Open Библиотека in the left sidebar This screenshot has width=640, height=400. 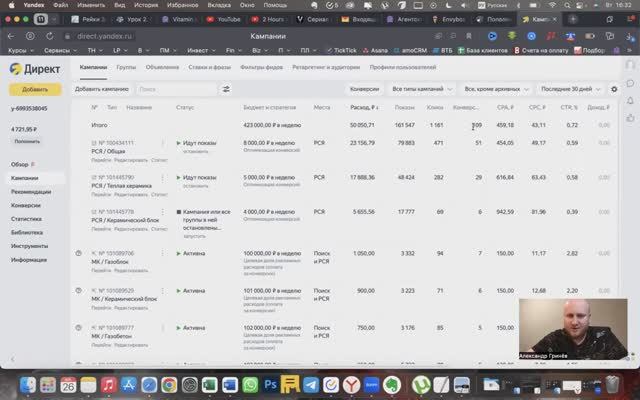(x=27, y=232)
